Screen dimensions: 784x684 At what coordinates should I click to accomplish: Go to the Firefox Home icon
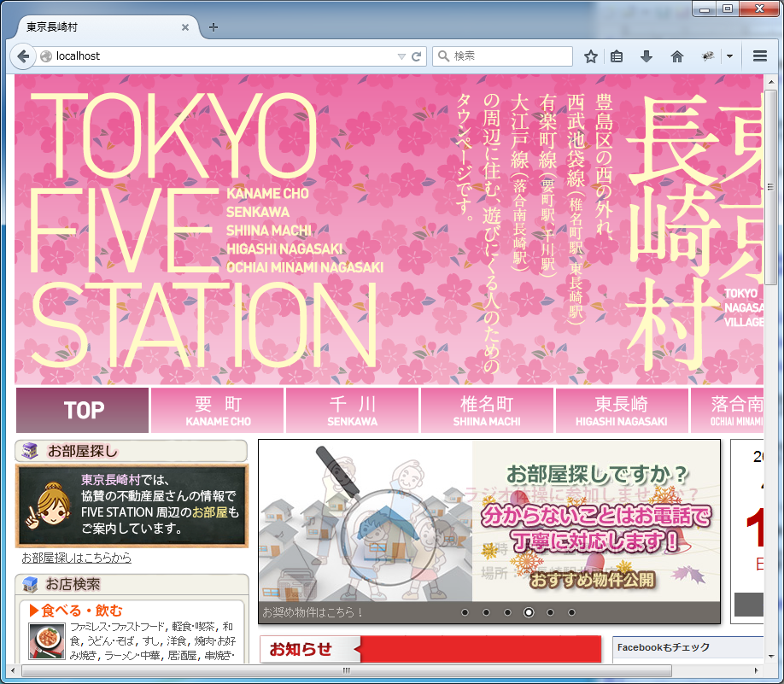pos(677,56)
